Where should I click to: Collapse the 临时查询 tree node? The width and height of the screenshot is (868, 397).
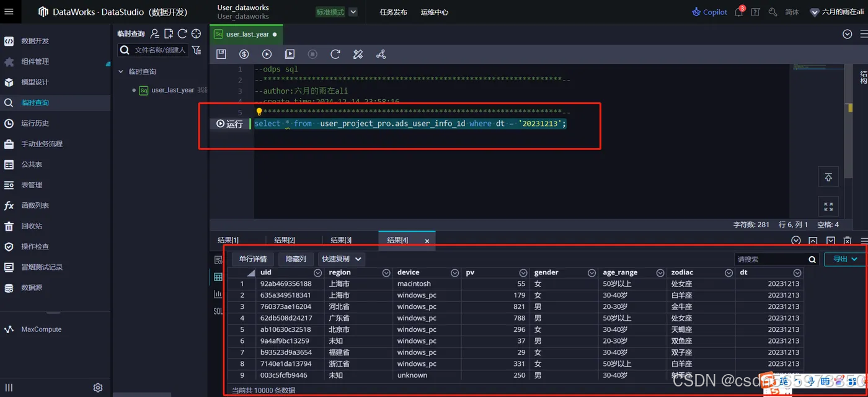(121, 71)
